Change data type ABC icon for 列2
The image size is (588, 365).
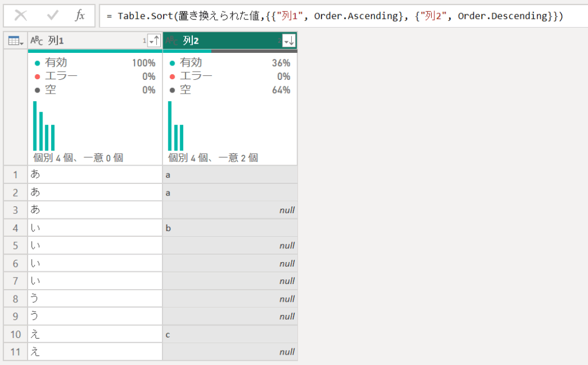pyautogui.click(x=171, y=40)
